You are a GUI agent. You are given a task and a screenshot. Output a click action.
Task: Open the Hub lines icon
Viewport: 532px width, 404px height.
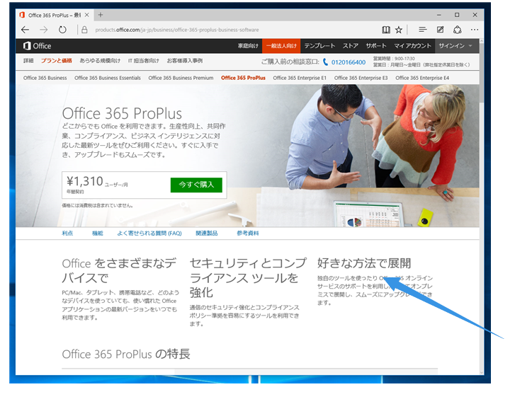422,30
